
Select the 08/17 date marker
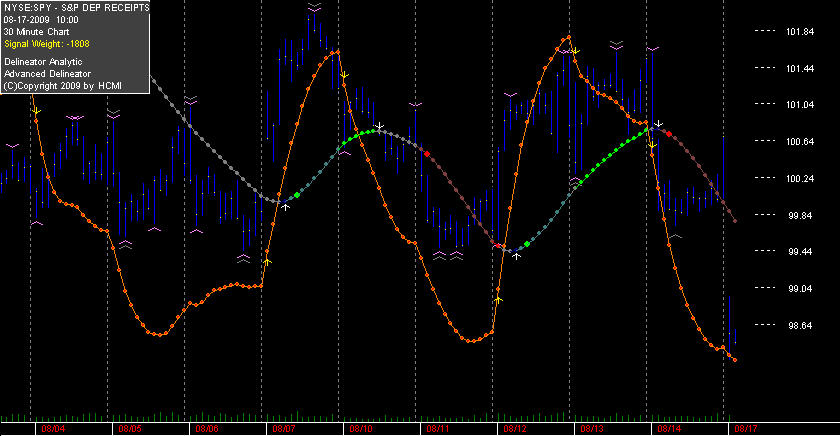[746, 429]
